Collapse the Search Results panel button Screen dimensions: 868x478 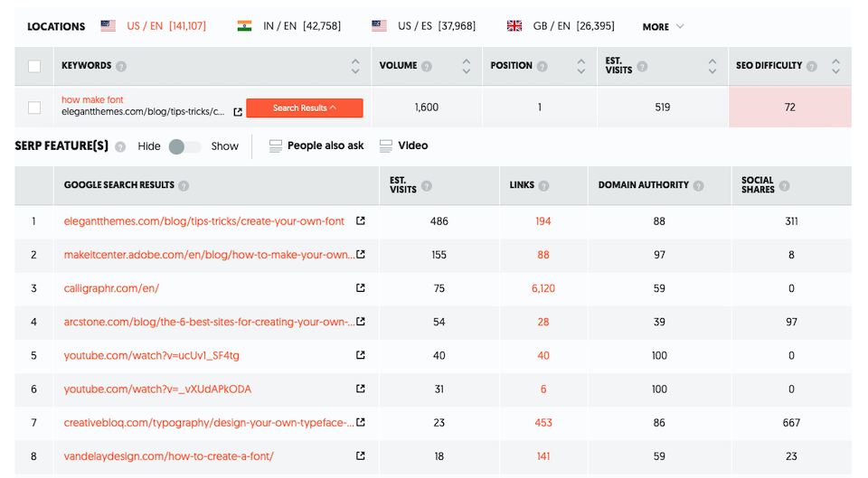[x=305, y=108]
